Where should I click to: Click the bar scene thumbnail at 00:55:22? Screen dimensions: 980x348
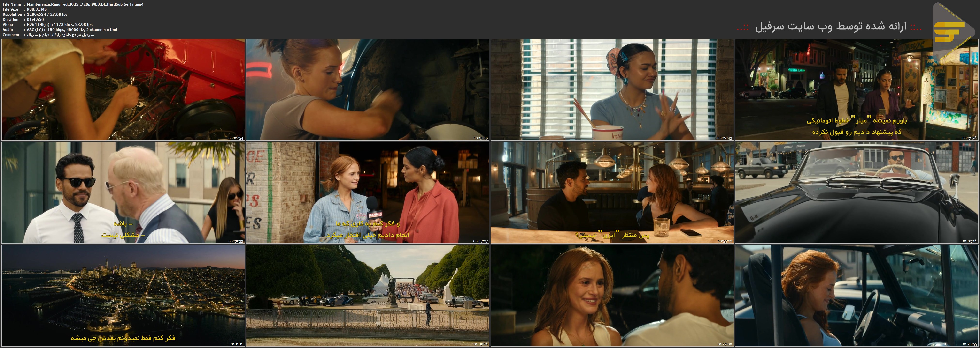pyautogui.click(x=612, y=193)
